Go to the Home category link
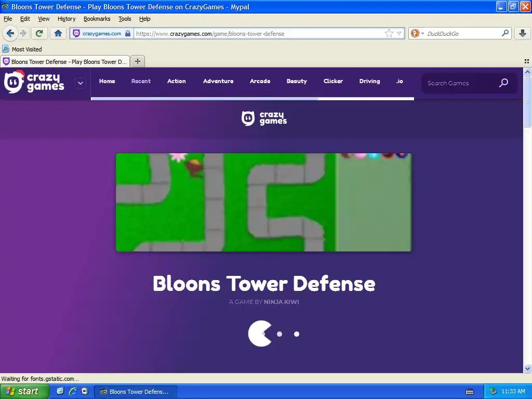Screen dimensions: 532x399 [x=107, y=81]
